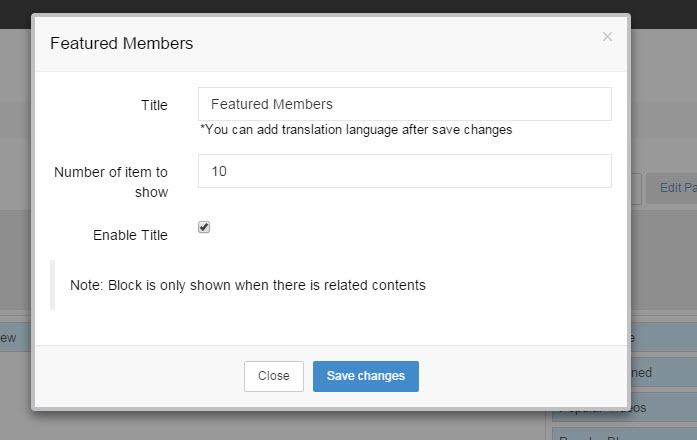Image resolution: width=697 pixels, height=440 pixels.
Task: Click the 'Enable Title' label text
Action: (x=130, y=235)
